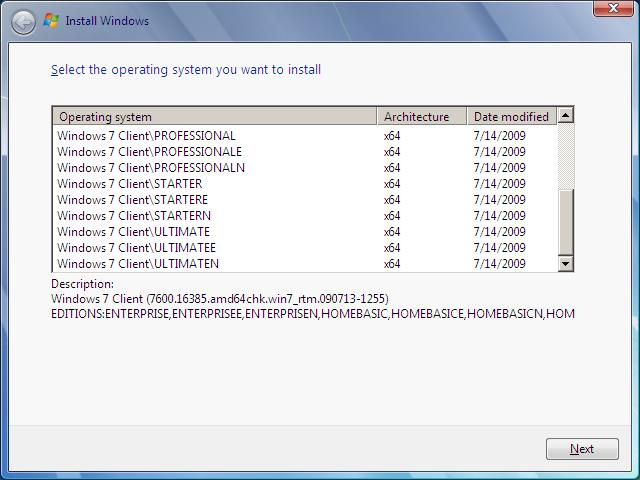
Task: Click the list's vertical scrollbar thumb
Action: point(565,222)
